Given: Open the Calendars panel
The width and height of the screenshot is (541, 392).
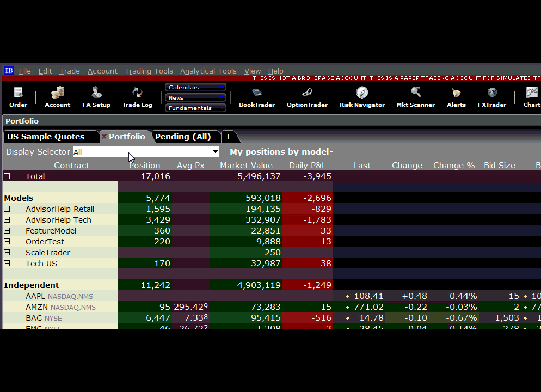Looking at the screenshot, I should (x=195, y=86).
